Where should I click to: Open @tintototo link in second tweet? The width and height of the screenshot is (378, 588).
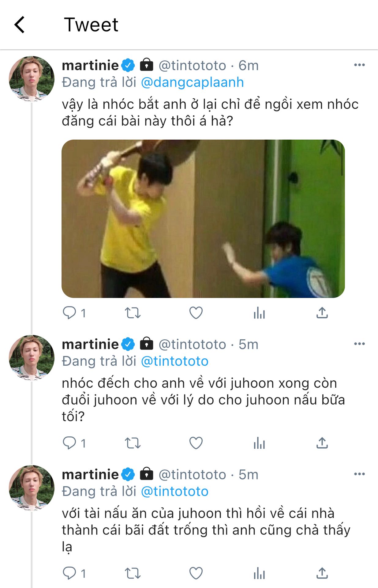pos(174,361)
